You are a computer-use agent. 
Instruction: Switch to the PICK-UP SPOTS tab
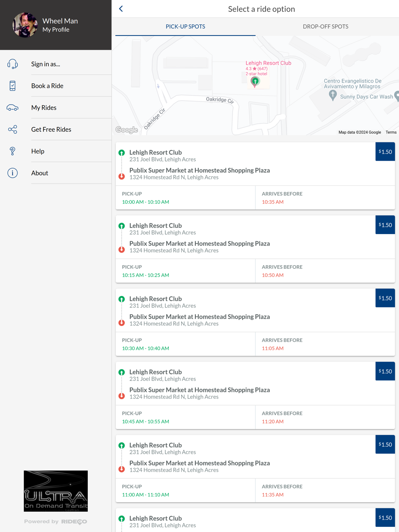(x=186, y=27)
